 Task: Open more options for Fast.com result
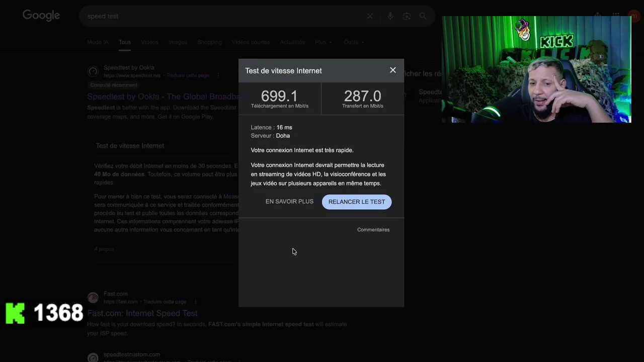coord(195,302)
